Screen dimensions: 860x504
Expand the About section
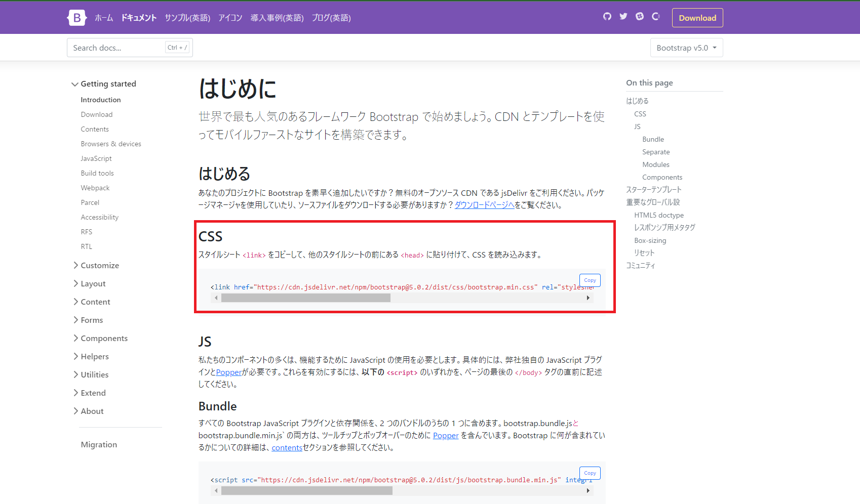[88, 411]
